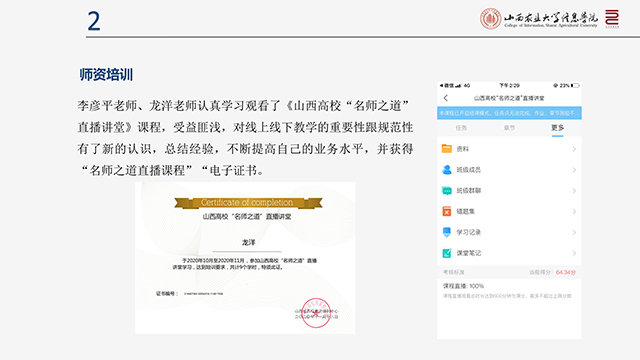Viewport: 640px width, 360px height.
Task: Click the slide number 2
Action: tap(94, 21)
